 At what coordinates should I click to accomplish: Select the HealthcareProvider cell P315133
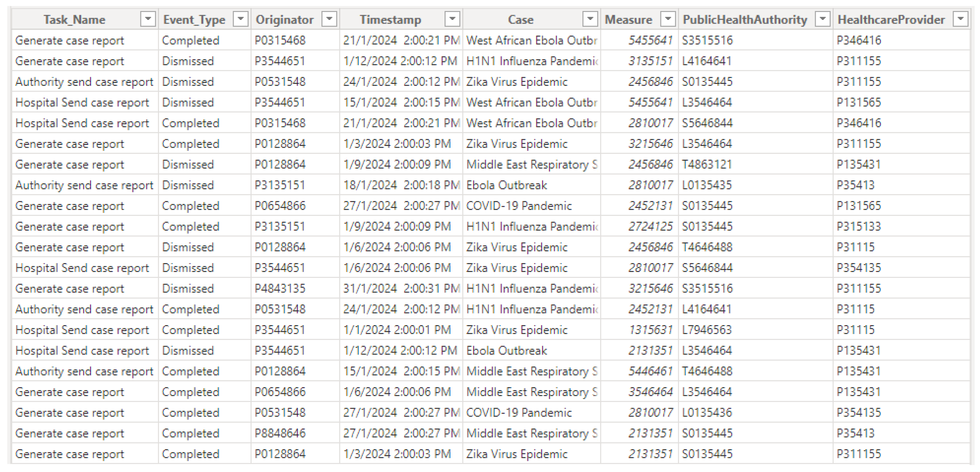tap(859, 227)
